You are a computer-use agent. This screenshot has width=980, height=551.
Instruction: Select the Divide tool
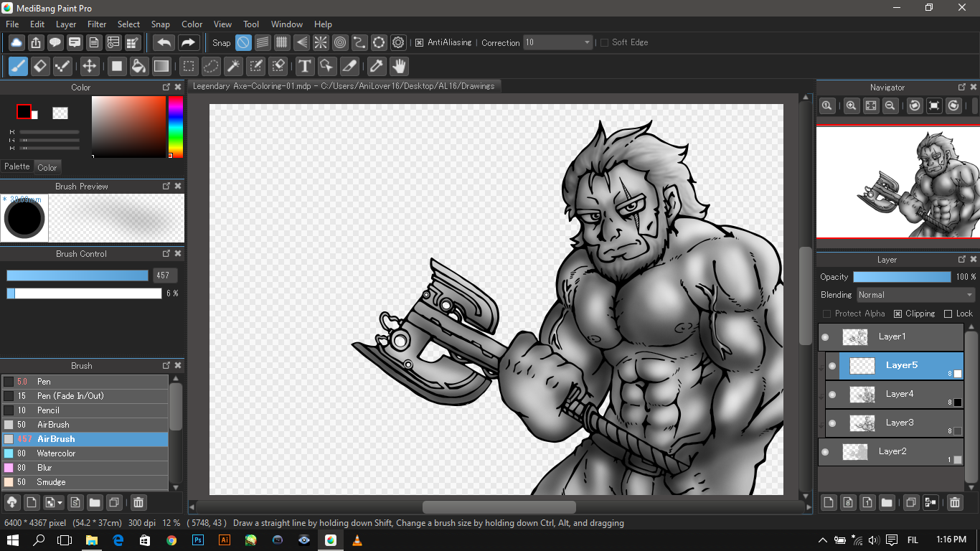point(349,67)
